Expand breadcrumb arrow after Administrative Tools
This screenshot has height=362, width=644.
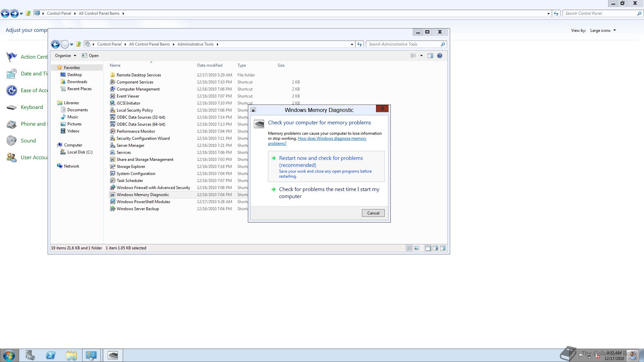217,44
